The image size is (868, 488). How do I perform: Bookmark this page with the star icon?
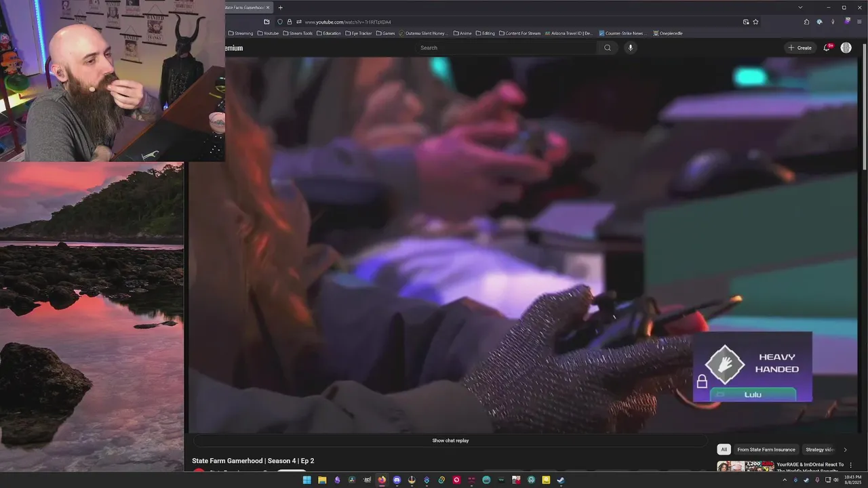tap(755, 22)
